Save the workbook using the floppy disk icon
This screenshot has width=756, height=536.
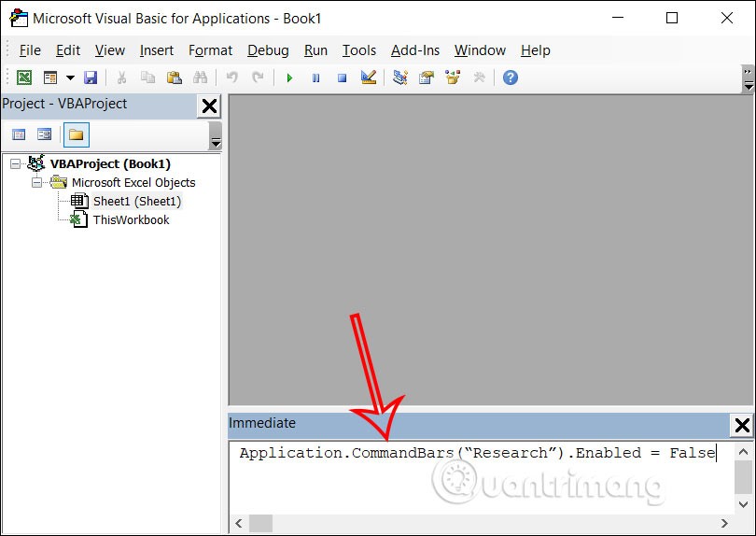pyautogui.click(x=91, y=78)
